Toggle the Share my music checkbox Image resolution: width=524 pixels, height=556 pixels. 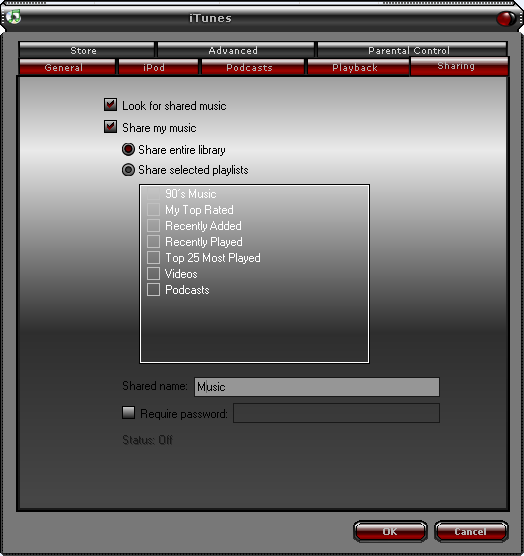[110, 127]
